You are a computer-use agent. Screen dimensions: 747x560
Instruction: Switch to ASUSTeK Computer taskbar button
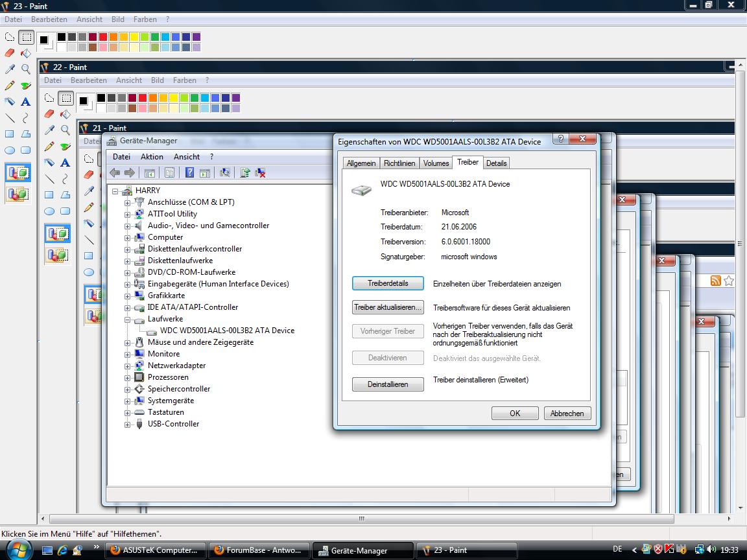[156, 550]
